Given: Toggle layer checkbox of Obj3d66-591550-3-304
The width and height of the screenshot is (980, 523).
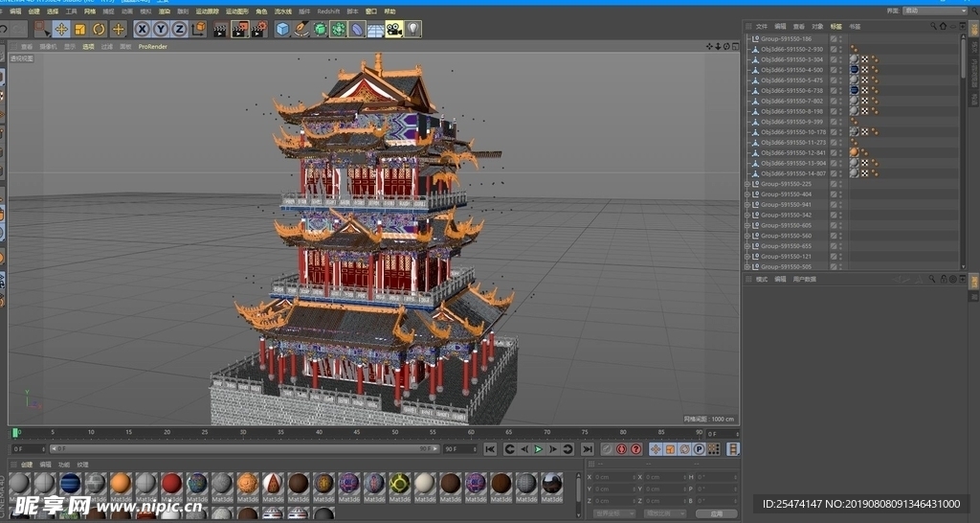Looking at the screenshot, I should [x=834, y=59].
